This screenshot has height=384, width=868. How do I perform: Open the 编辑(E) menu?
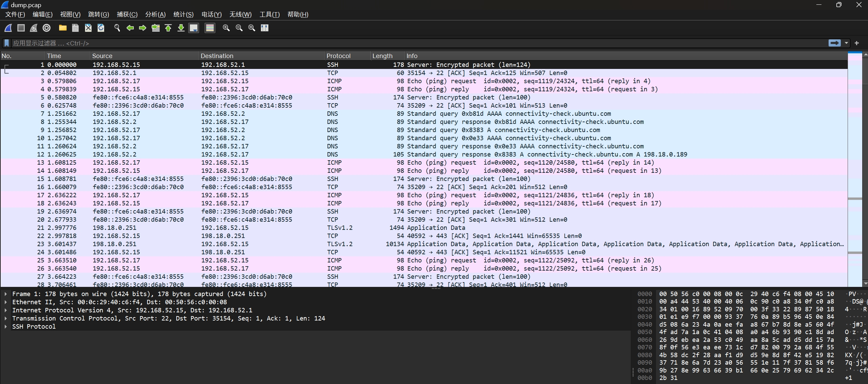click(x=42, y=14)
